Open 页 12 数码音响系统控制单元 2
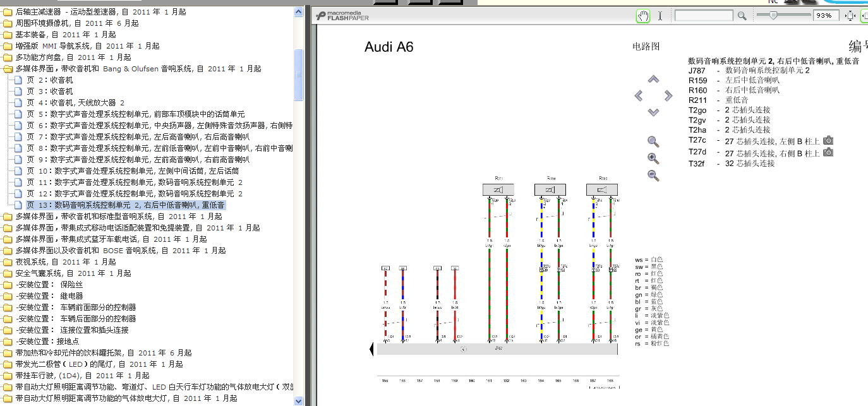This screenshot has height=406, width=868. pyautogui.click(x=135, y=194)
